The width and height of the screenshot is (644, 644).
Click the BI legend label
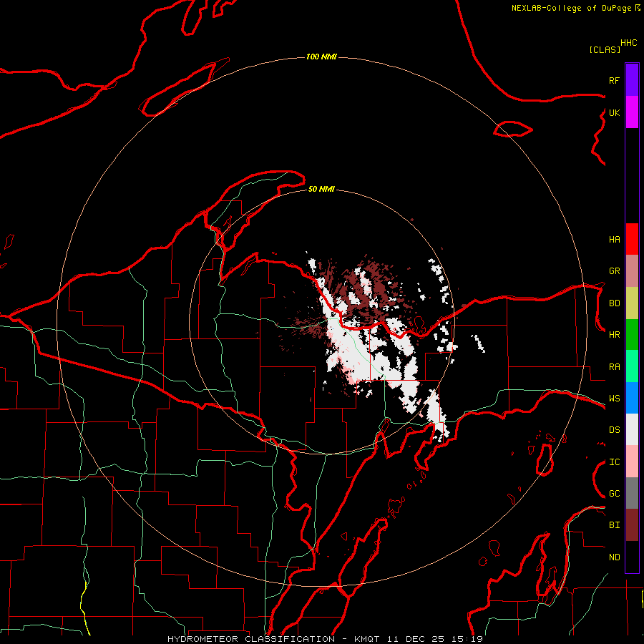[x=614, y=525]
